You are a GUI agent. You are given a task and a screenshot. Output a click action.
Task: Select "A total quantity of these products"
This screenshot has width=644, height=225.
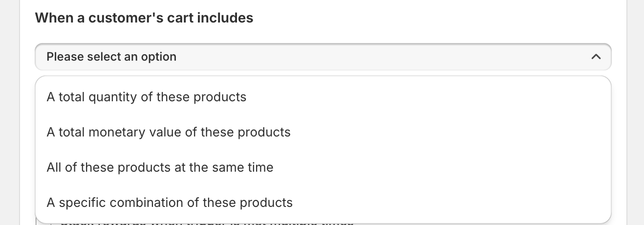pyautogui.click(x=146, y=97)
